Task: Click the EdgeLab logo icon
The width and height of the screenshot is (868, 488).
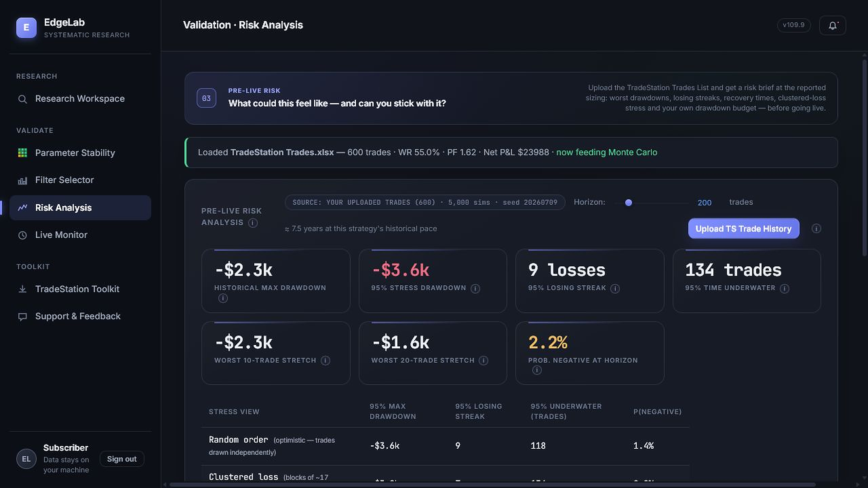Action: (x=26, y=27)
